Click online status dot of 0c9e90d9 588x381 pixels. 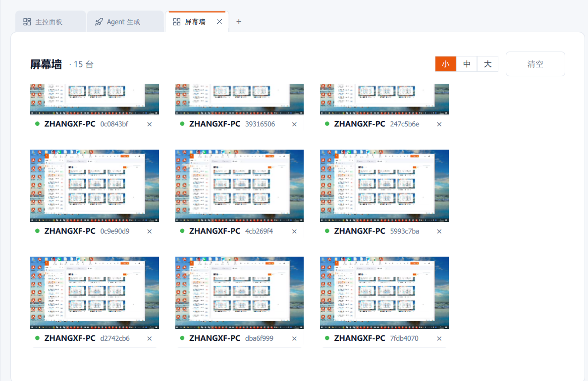(37, 231)
